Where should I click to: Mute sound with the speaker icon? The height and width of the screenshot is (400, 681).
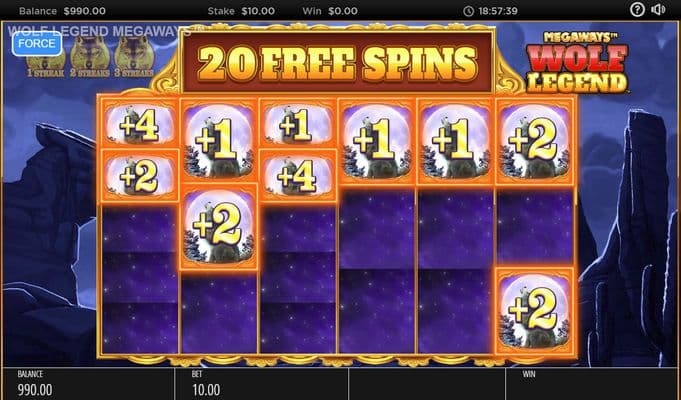tap(658, 10)
